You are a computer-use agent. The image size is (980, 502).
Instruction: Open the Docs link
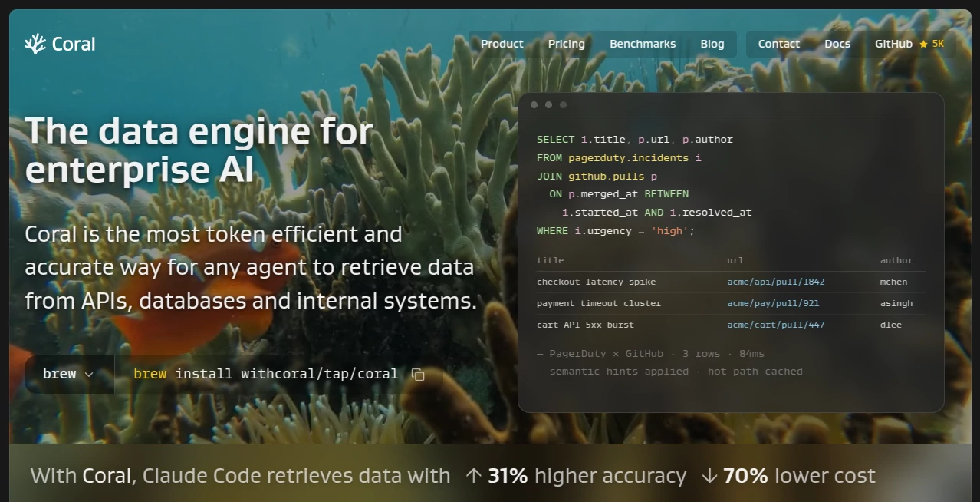pyautogui.click(x=837, y=44)
